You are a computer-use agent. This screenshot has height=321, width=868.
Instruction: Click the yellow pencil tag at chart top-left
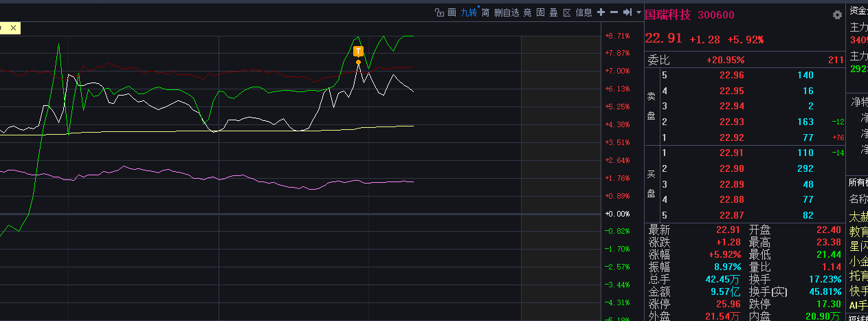pyautogui.click(x=10, y=28)
